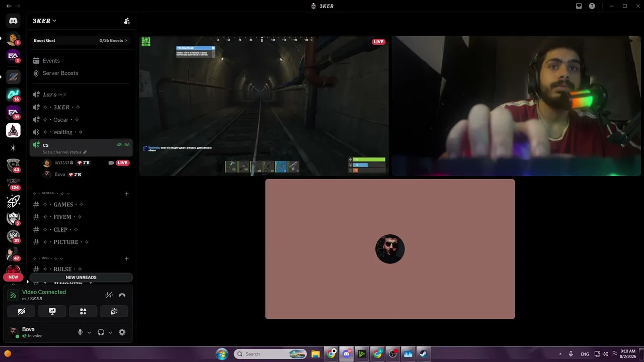Create a channel in INFO category

click(x=127, y=258)
